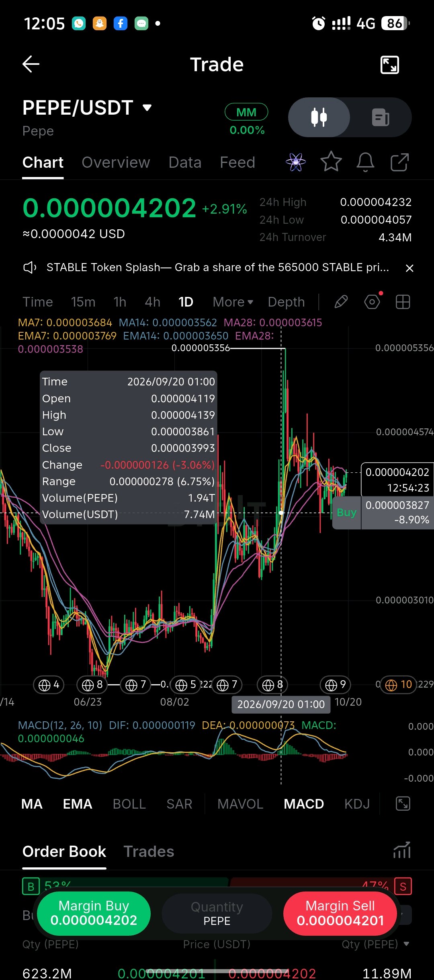Image resolution: width=434 pixels, height=980 pixels.
Task: Enable the BOLL indicator
Action: (129, 804)
